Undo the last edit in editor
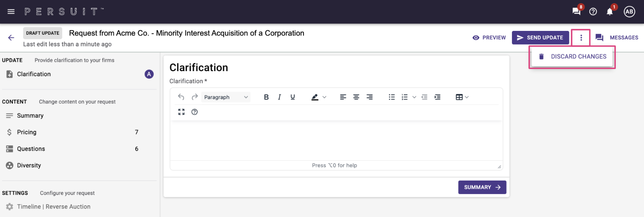Screen dimensions: 644x217 click(181, 97)
